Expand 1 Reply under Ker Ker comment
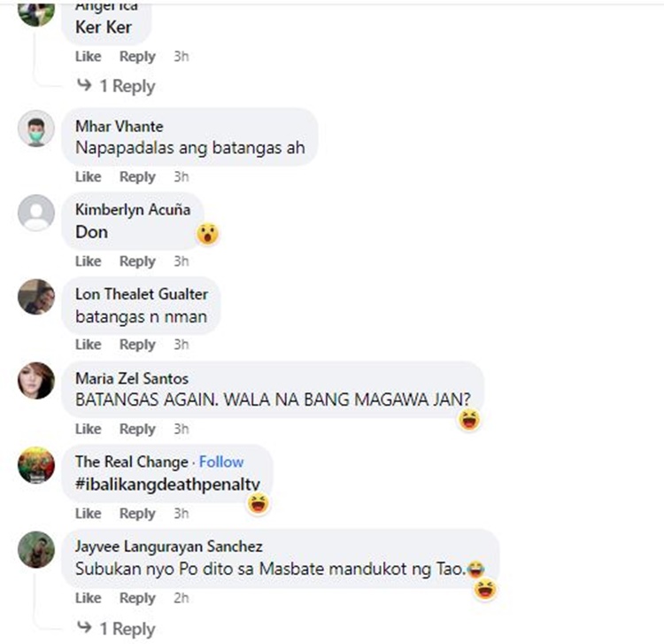The width and height of the screenshot is (664, 644). tap(116, 86)
